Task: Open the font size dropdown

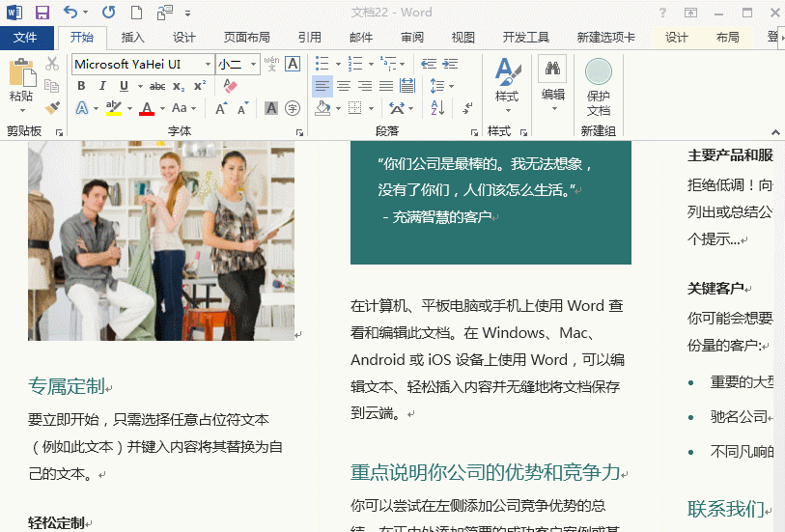Action: coord(253,64)
